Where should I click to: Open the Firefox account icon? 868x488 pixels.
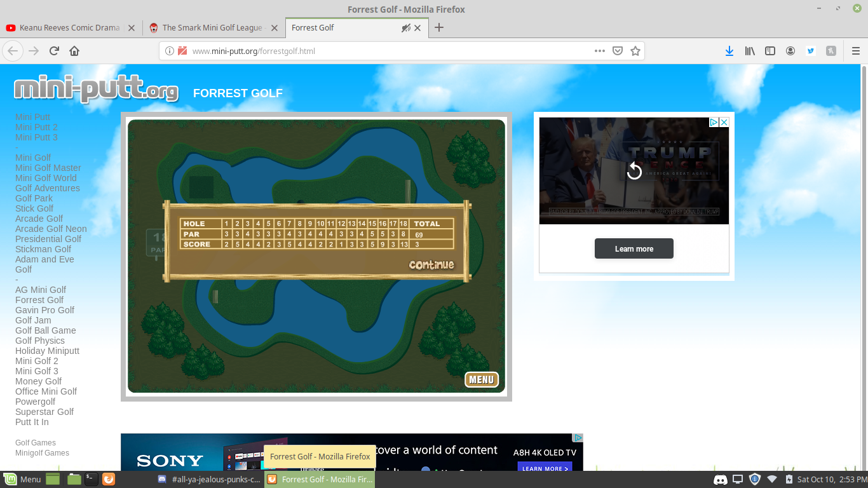pyautogui.click(x=790, y=51)
